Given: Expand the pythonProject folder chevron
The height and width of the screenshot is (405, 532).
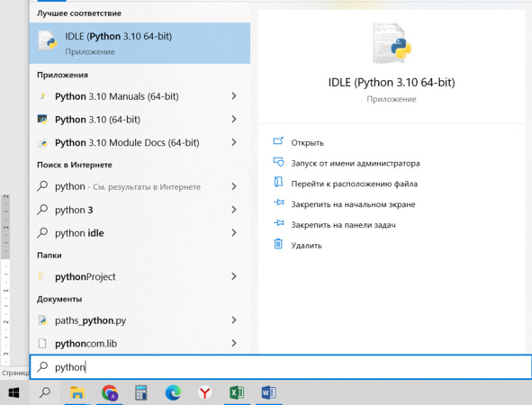Looking at the screenshot, I should [x=234, y=276].
